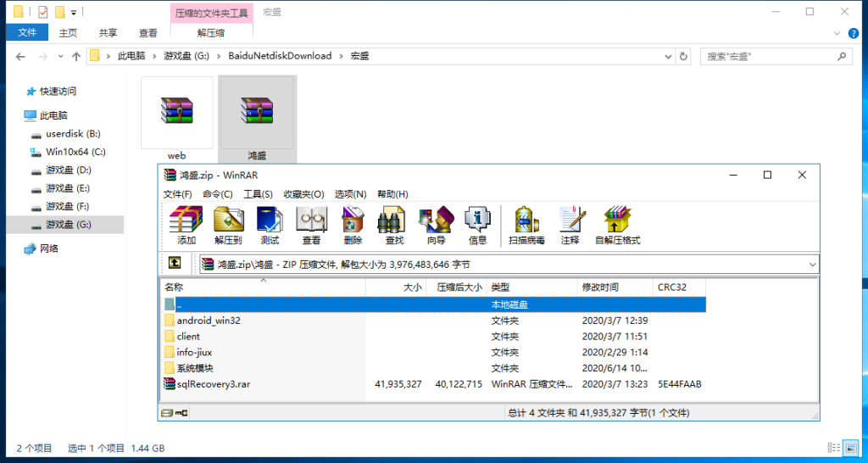Screen dimensions: 868x463
Task: Open the 选项(N) menu
Action: coord(351,194)
